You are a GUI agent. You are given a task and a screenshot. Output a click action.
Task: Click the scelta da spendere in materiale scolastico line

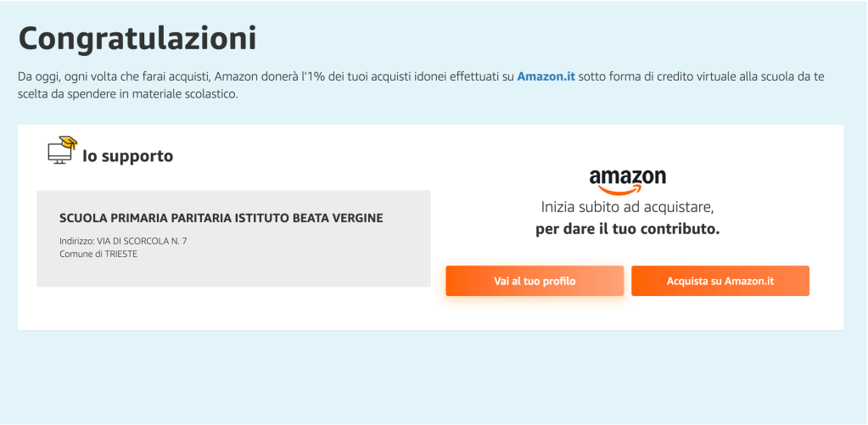click(127, 95)
